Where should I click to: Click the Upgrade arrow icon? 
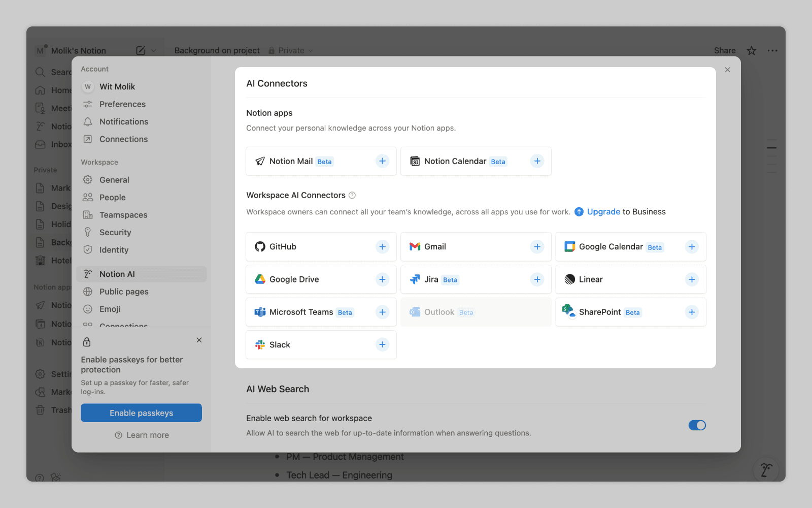[x=579, y=212]
